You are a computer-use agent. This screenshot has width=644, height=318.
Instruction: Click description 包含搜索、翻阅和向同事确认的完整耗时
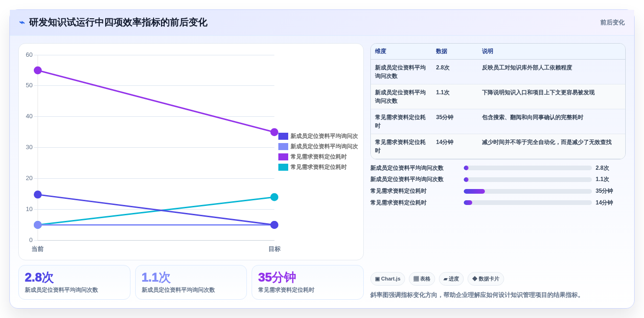(x=533, y=117)
